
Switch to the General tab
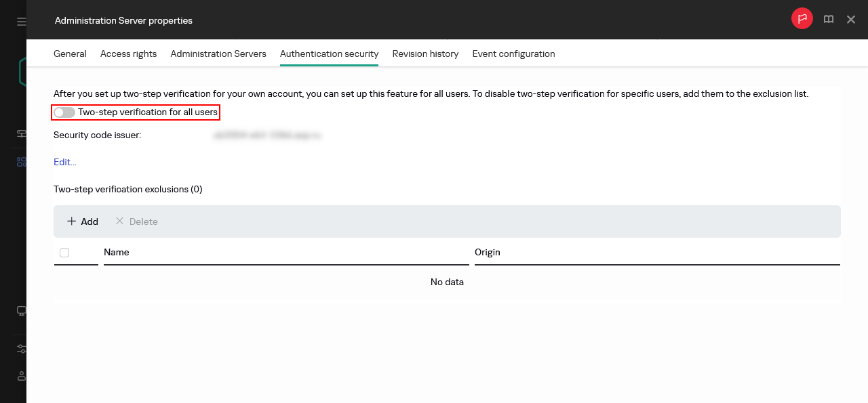pyautogui.click(x=70, y=54)
